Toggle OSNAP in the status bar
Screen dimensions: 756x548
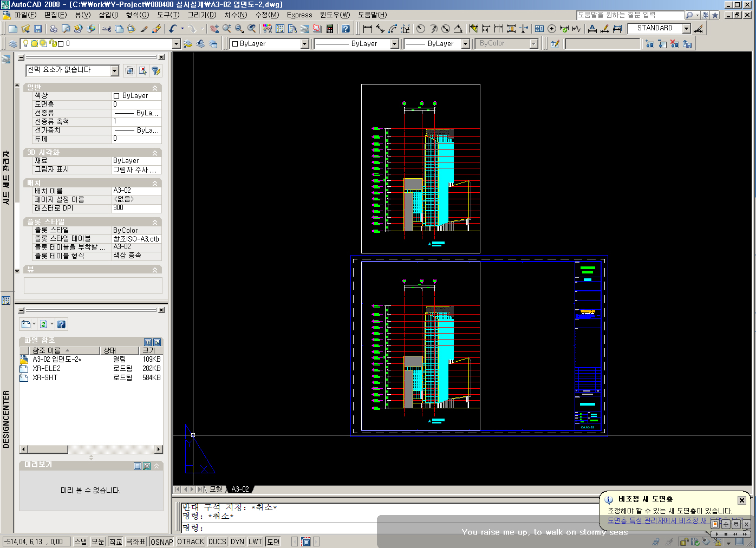click(161, 542)
